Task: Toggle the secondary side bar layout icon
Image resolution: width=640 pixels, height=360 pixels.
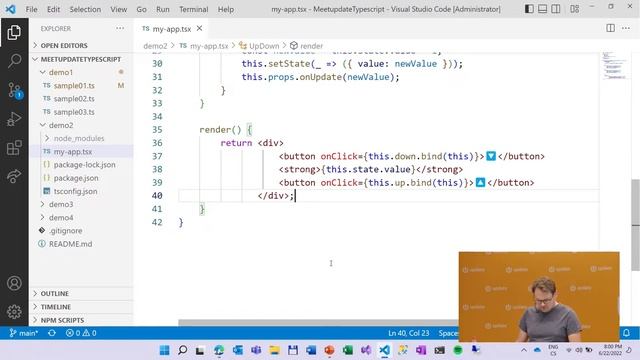Action: [556, 9]
